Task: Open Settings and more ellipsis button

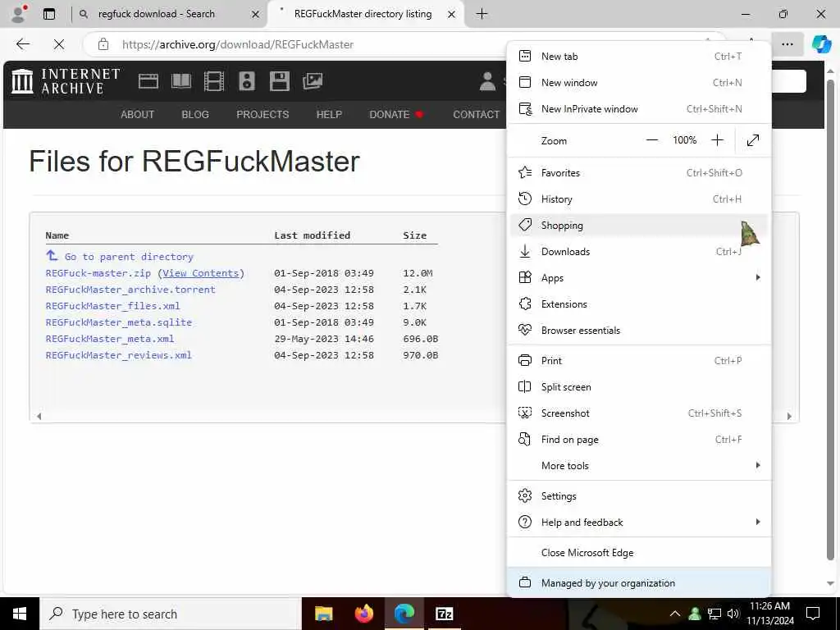Action: 787,44
